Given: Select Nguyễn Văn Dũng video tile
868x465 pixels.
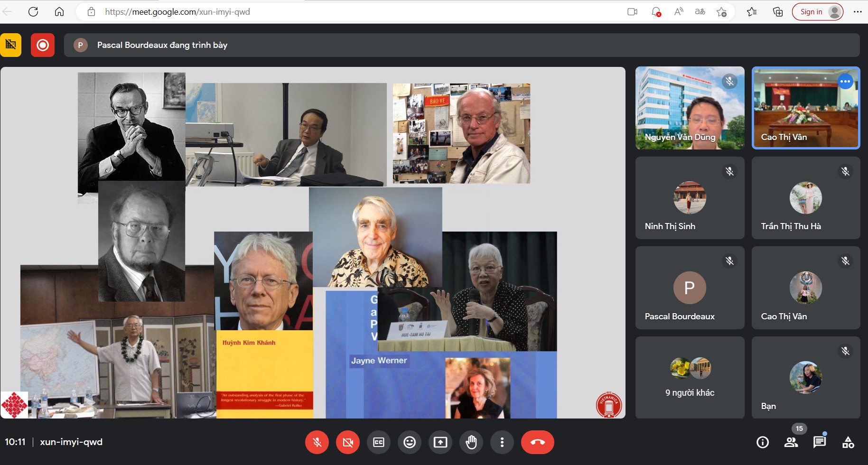Looking at the screenshot, I should (690, 108).
